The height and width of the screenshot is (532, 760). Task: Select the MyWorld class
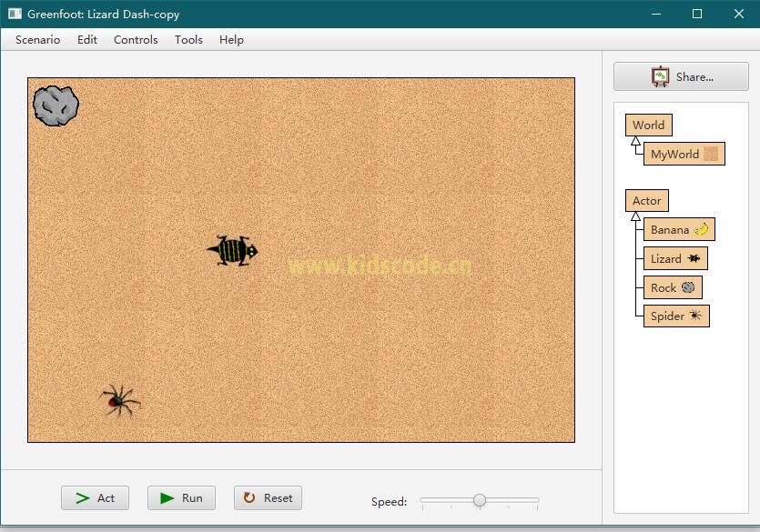click(684, 154)
